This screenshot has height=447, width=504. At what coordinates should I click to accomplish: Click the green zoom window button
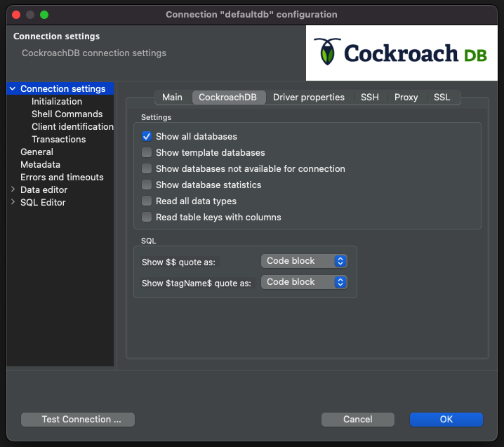pyautogui.click(x=44, y=15)
